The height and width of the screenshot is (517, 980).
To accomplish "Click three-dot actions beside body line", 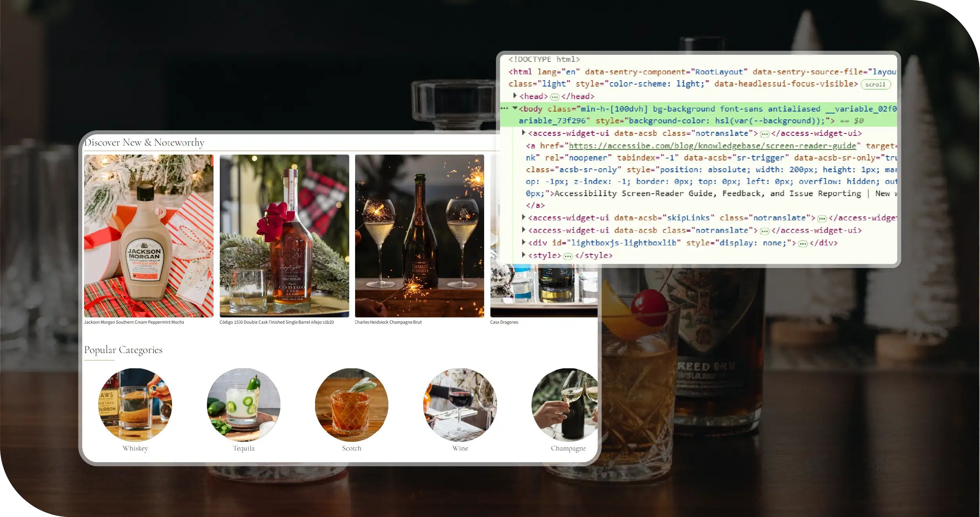I will (x=505, y=108).
